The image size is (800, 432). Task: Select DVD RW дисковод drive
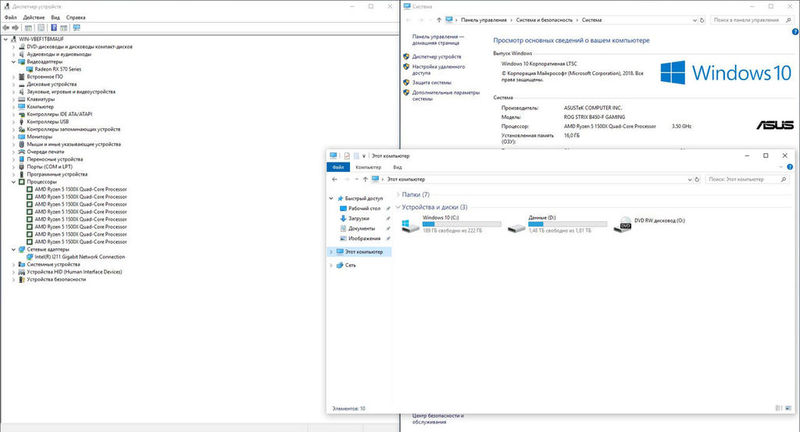tap(649, 224)
